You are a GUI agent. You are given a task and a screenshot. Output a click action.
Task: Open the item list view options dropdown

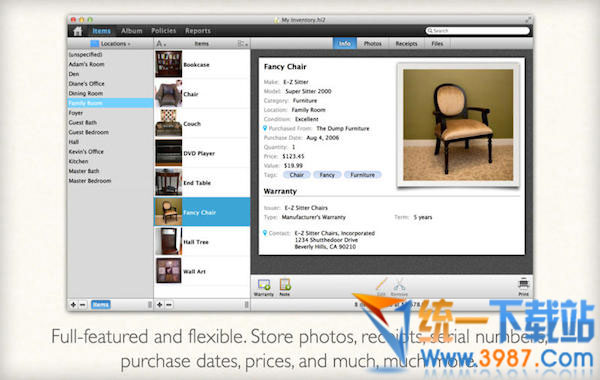(243, 44)
